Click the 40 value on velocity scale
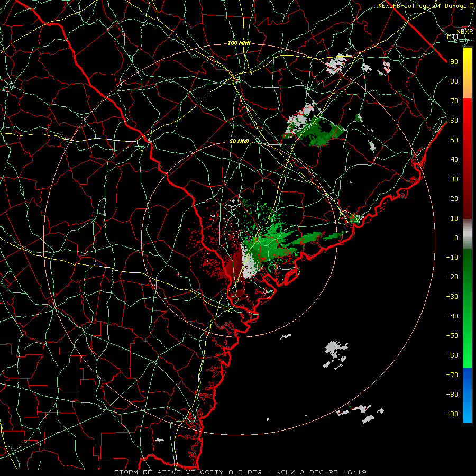This screenshot has height=476, width=476. (454, 160)
